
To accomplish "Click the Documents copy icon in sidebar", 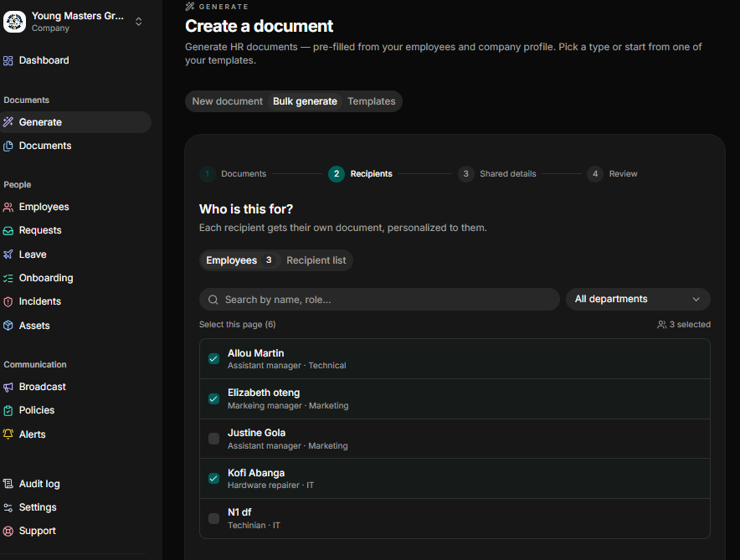I will click(8, 146).
